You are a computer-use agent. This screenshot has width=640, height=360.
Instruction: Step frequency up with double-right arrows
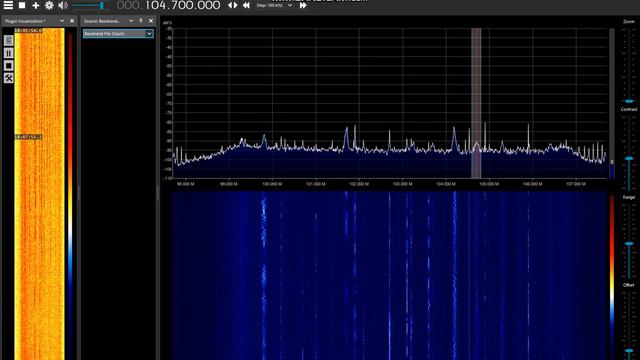click(x=303, y=5)
